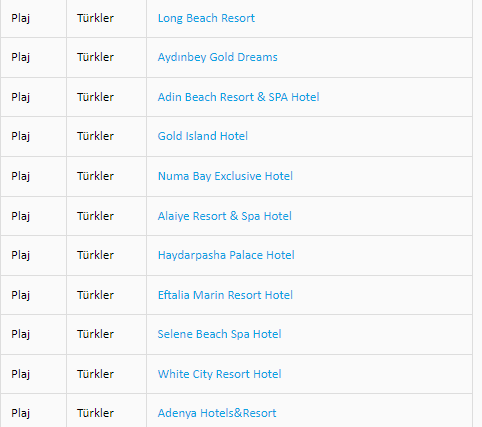Select Numa Bay Exclusive Hotel link
The height and width of the screenshot is (427, 482).
[225, 176]
